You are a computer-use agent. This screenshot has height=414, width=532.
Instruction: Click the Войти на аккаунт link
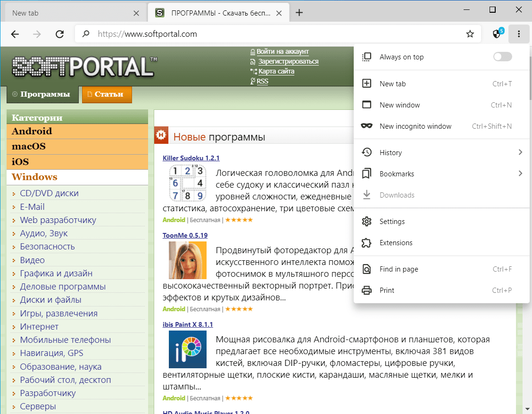pos(283,51)
